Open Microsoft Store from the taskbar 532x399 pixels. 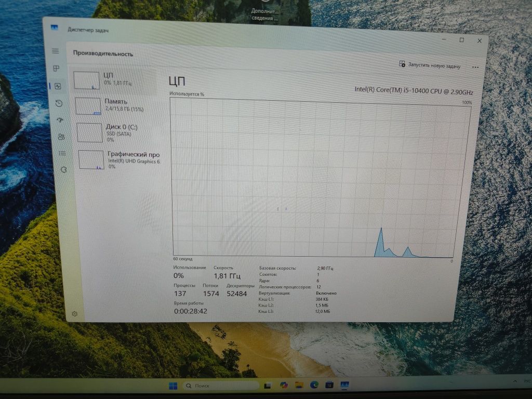(x=329, y=385)
